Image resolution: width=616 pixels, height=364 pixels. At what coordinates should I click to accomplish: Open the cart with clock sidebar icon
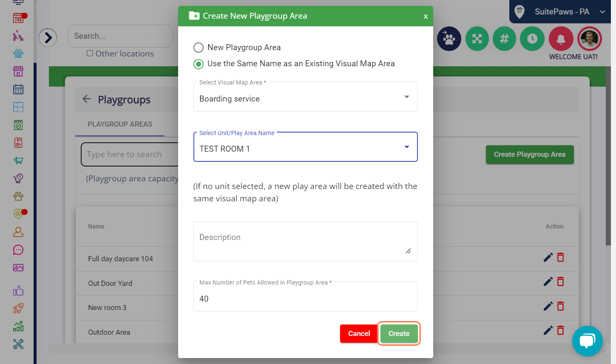[18, 178]
